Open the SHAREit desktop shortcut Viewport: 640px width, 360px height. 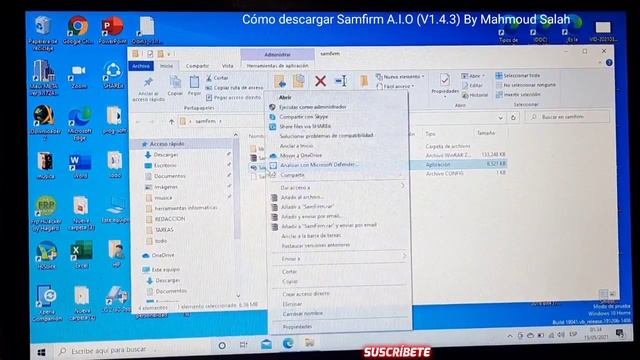coord(113,75)
